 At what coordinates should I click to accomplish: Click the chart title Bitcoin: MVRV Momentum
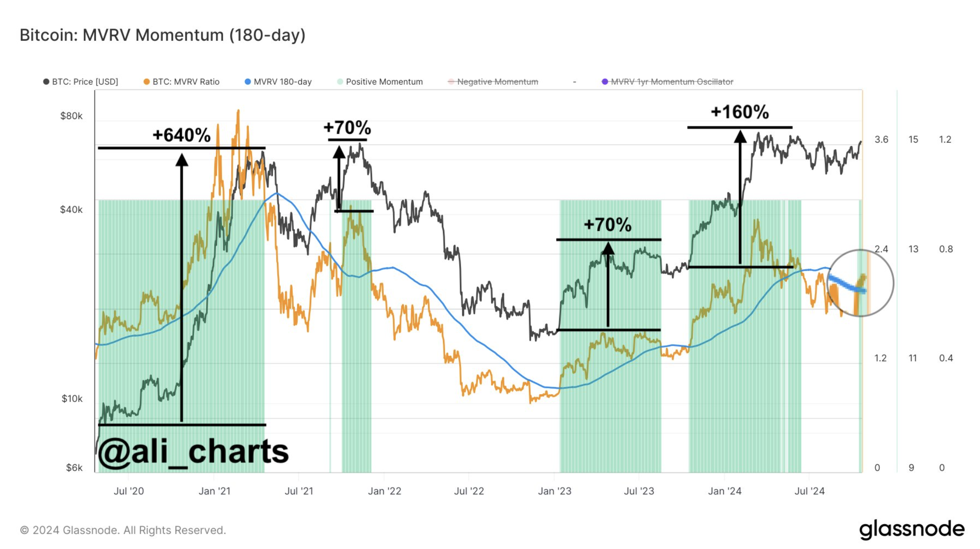pos(163,35)
